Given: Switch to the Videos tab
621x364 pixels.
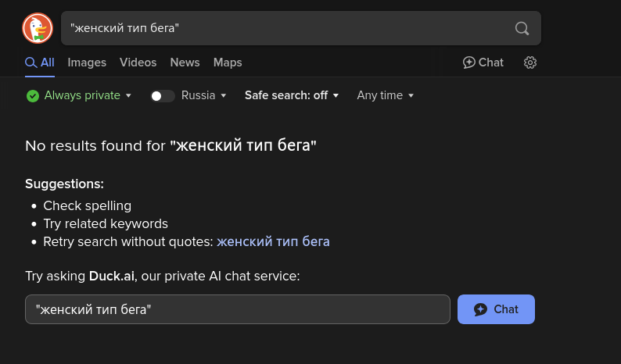Looking at the screenshot, I should [138, 62].
